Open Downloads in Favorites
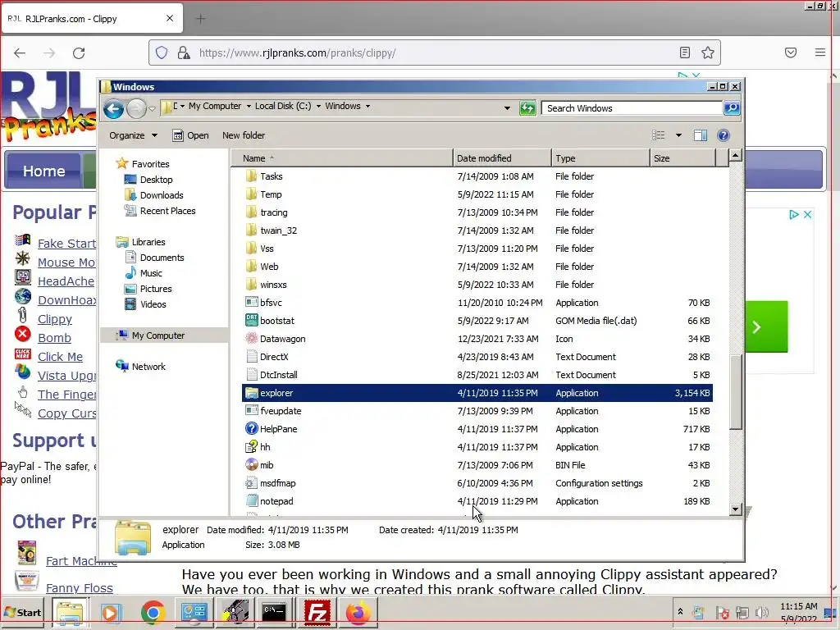The image size is (840, 630). coord(162,195)
